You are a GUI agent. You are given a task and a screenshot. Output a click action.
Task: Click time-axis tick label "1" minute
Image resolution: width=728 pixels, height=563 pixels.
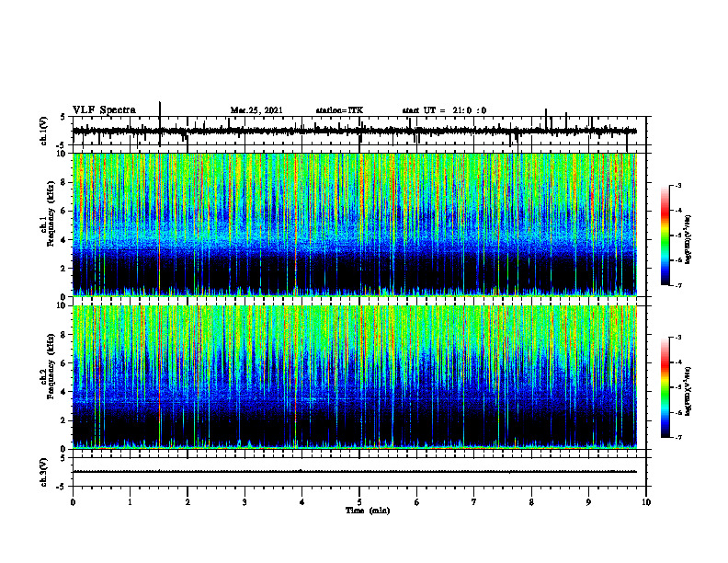[130, 502]
